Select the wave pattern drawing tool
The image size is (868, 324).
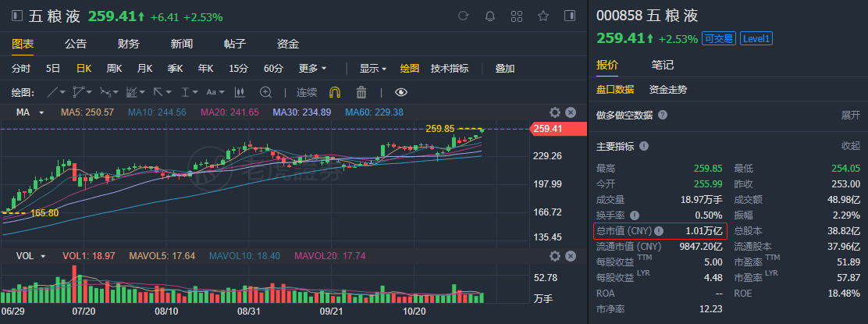click(x=105, y=92)
